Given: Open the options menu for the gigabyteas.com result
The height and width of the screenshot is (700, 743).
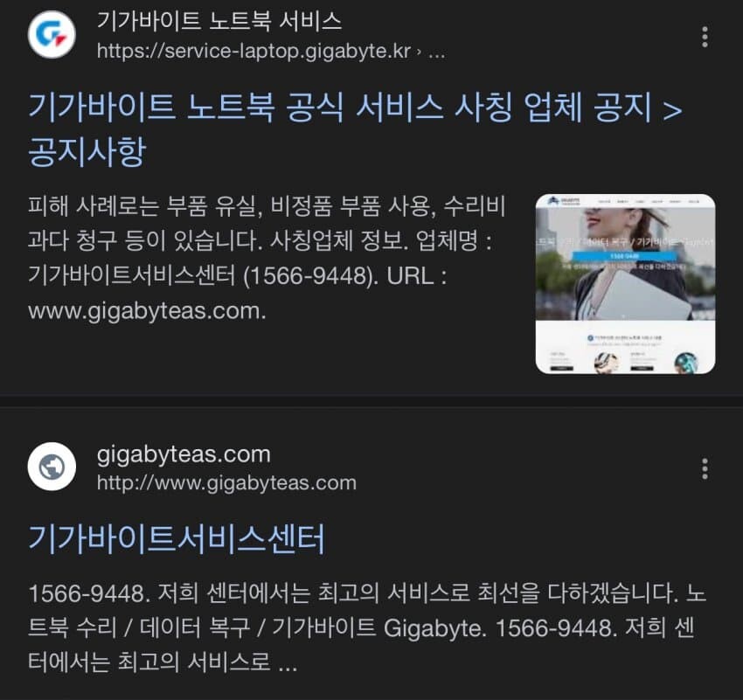Looking at the screenshot, I should 705,468.
